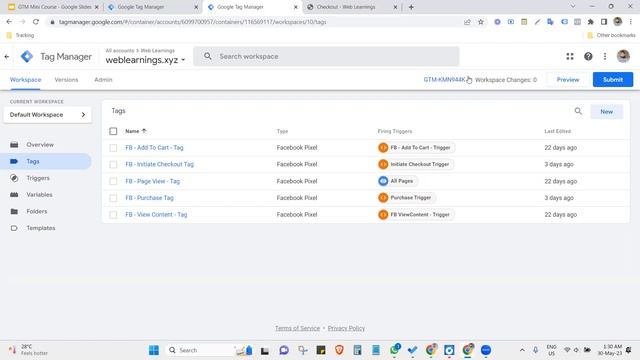640x360 pixels.
Task: Sort by the Last Edited column header
Action: tap(557, 131)
